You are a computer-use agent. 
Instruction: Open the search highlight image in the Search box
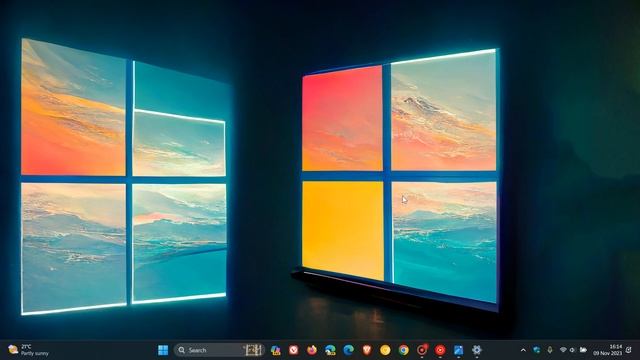tap(253, 350)
